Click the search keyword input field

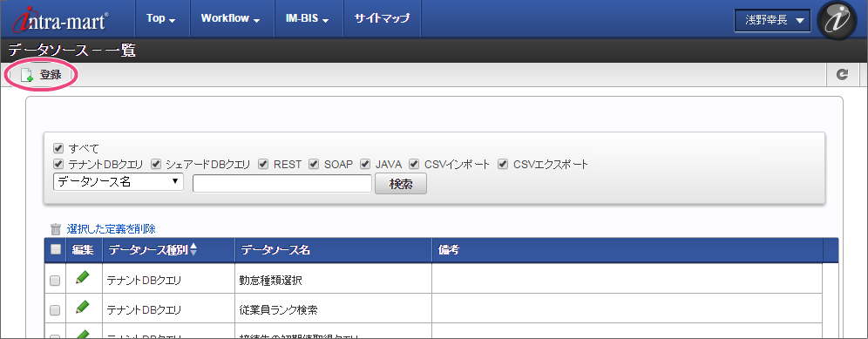(282, 184)
